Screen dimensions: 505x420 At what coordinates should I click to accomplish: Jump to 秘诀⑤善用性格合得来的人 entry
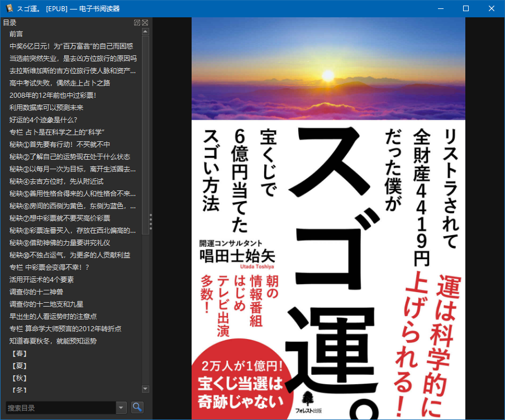73,194
